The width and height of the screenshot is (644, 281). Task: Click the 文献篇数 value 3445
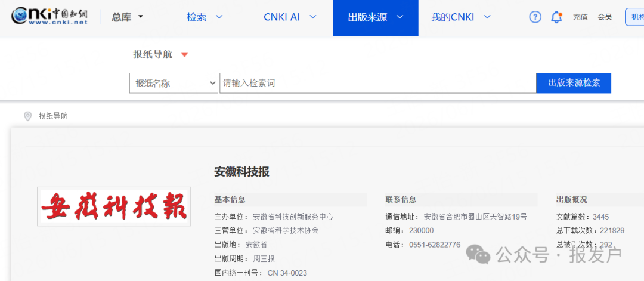tap(601, 217)
